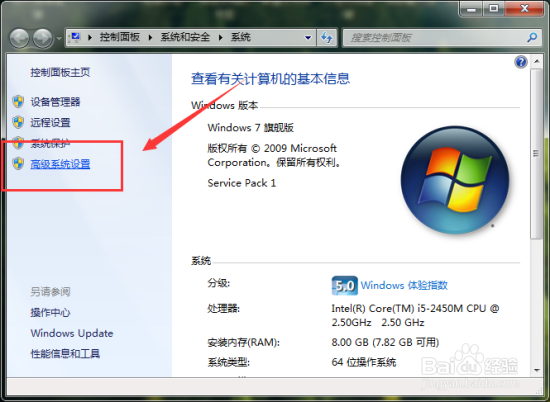The image size is (550, 402).
Task: Open 高级系统设置 link
Action: [x=60, y=164]
